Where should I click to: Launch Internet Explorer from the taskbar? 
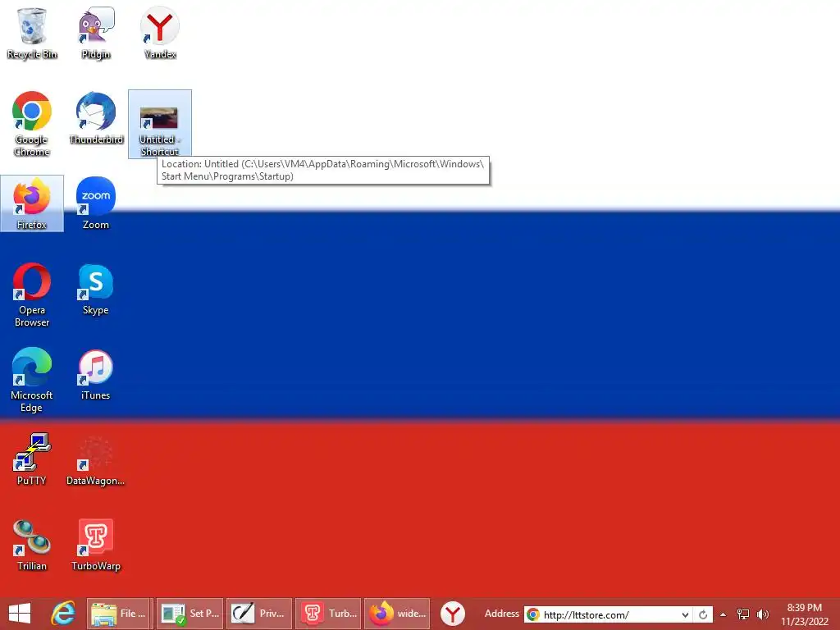click(63, 614)
